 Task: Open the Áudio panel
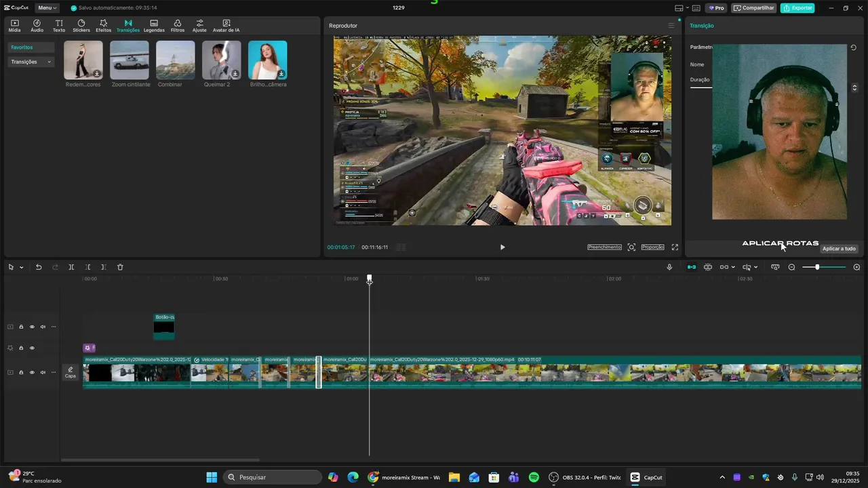(37, 26)
